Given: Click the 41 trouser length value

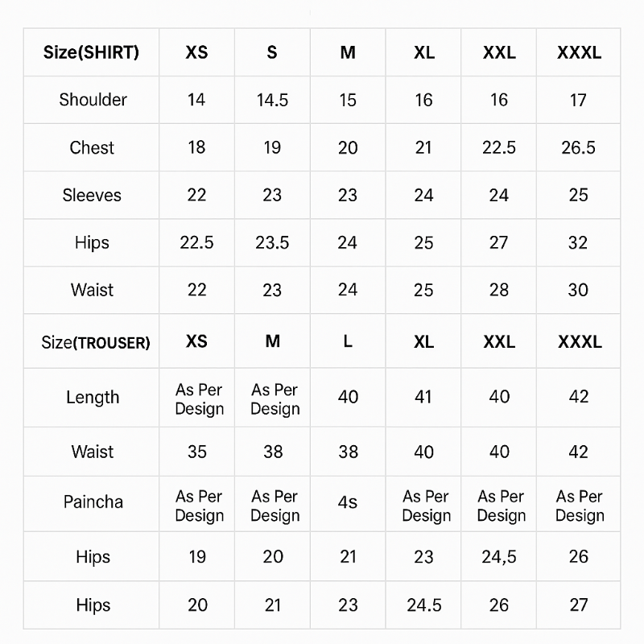Looking at the screenshot, I should [423, 397].
